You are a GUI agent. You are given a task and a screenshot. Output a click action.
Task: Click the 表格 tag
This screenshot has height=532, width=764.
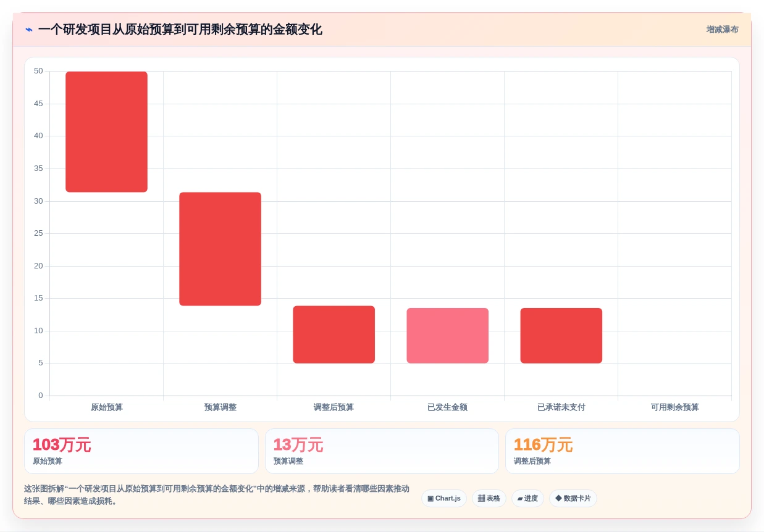click(489, 498)
